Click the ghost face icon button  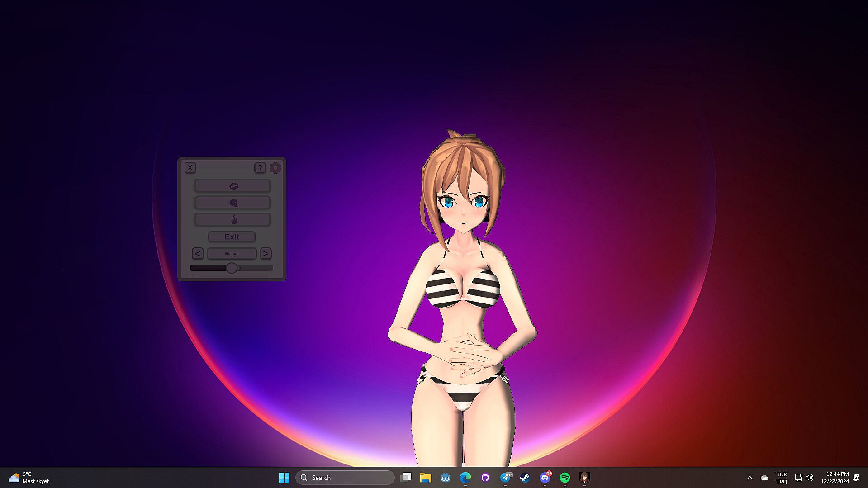point(232,203)
